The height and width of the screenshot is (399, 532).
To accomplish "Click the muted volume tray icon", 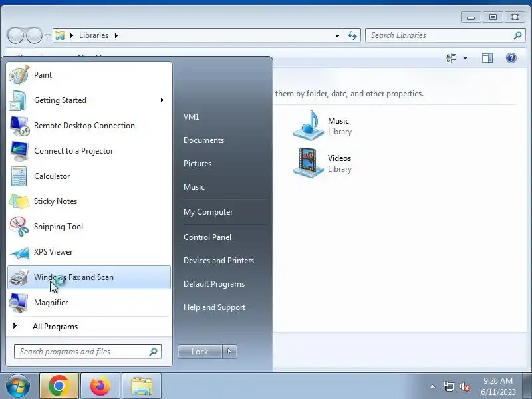I will coord(464,386).
